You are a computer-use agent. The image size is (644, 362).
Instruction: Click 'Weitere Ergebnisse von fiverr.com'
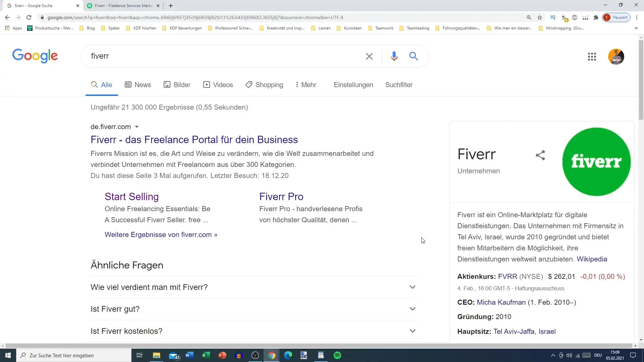pyautogui.click(x=161, y=235)
